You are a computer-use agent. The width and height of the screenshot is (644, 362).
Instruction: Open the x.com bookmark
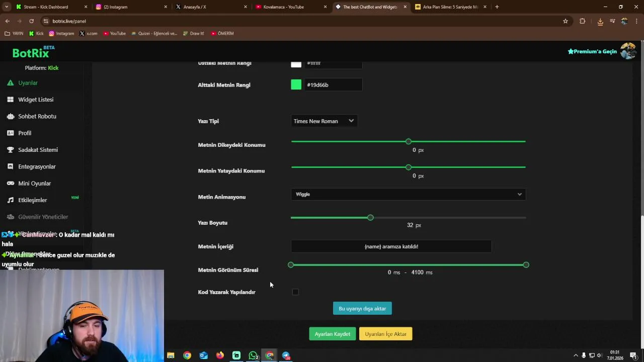89,34
